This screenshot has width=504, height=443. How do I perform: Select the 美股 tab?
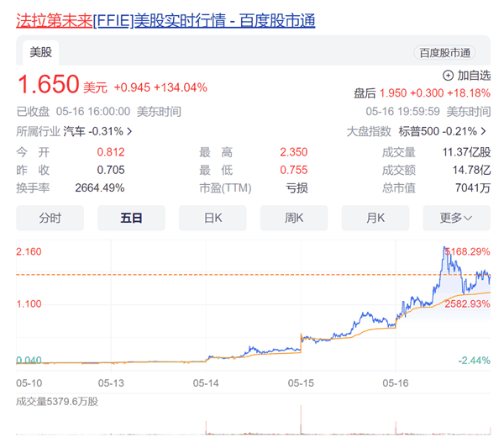pos(41,52)
